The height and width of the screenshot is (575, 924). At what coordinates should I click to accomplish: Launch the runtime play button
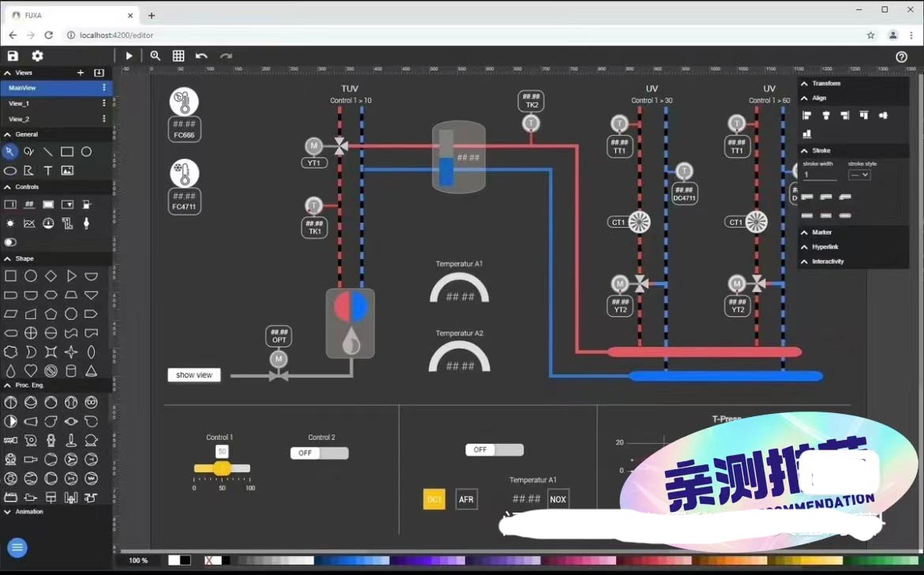tap(129, 56)
